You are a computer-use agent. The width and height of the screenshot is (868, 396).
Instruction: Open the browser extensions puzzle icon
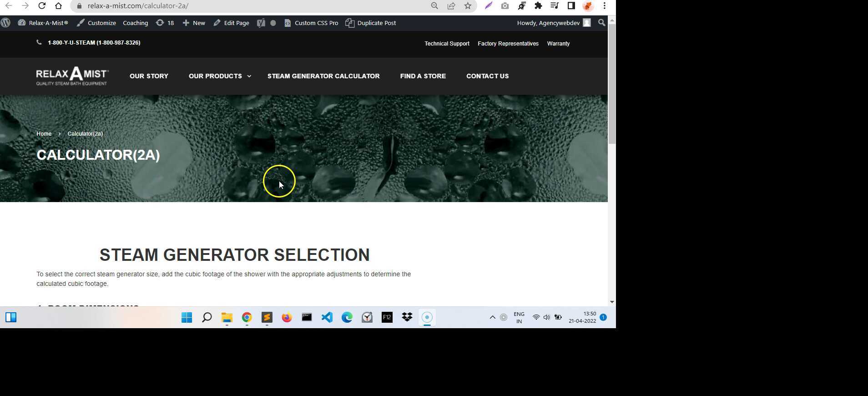pyautogui.click(x=538, y=6)
